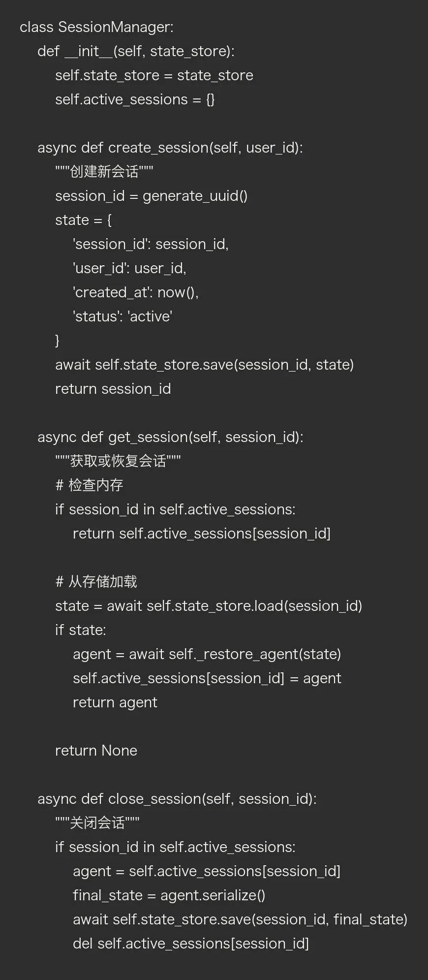
Task: Click the 检查内存 comment line
Action: (89, 485)
